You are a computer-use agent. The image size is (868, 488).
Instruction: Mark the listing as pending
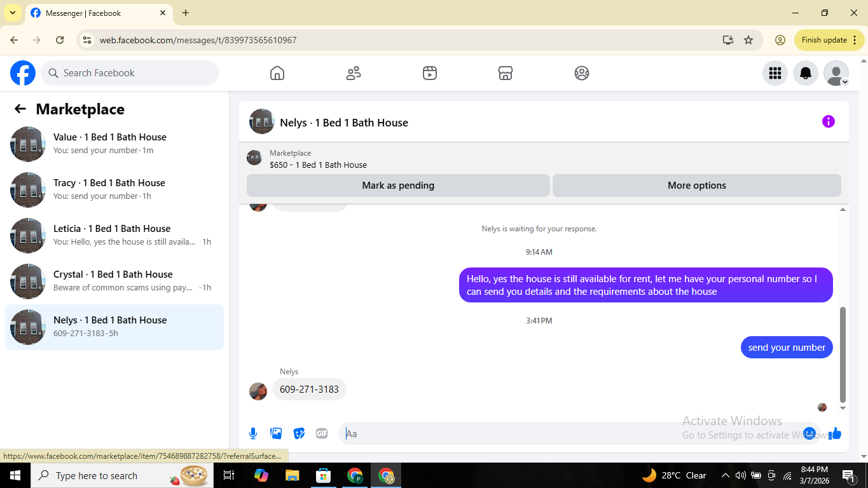point(398,186)
